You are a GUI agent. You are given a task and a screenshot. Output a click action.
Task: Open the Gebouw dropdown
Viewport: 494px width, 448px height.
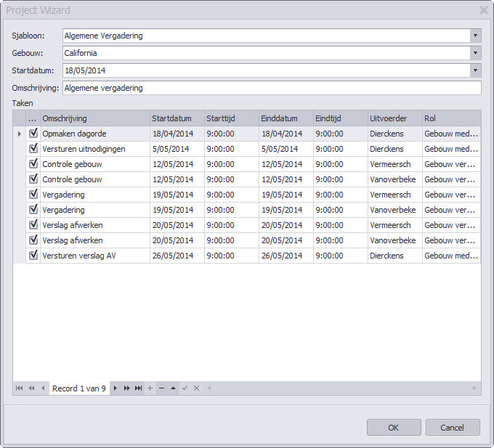point(475,53)
